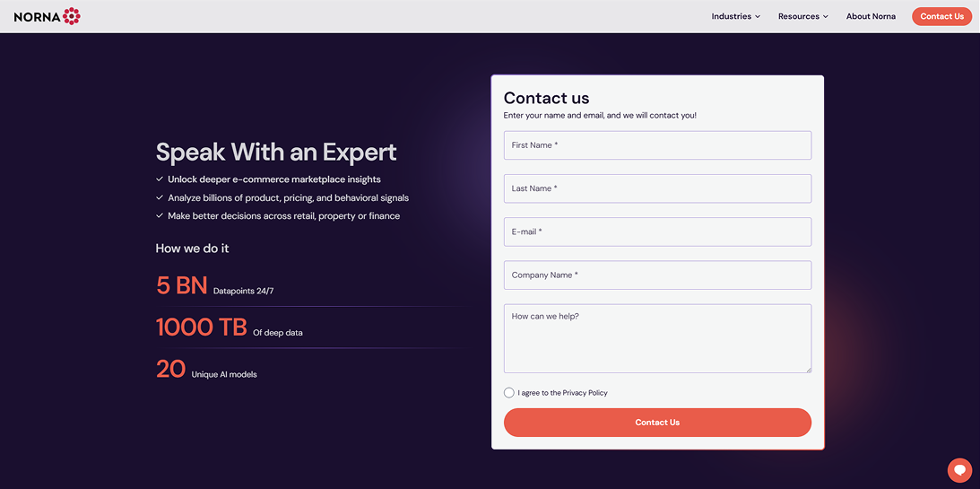
Task: Click the checkmark beside 'Unlock deeper e-commerce' bullet
Action: pyautogui.click(x=160, y=179)
